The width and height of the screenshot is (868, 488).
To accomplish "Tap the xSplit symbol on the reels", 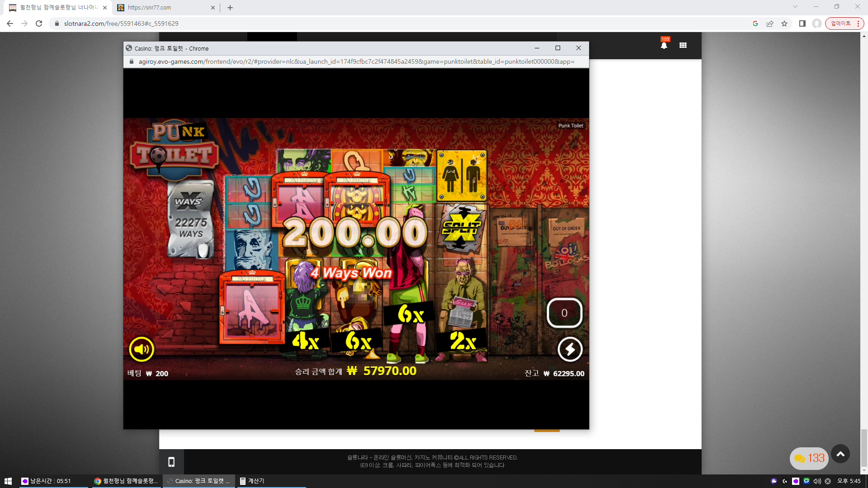I will 462,228.
